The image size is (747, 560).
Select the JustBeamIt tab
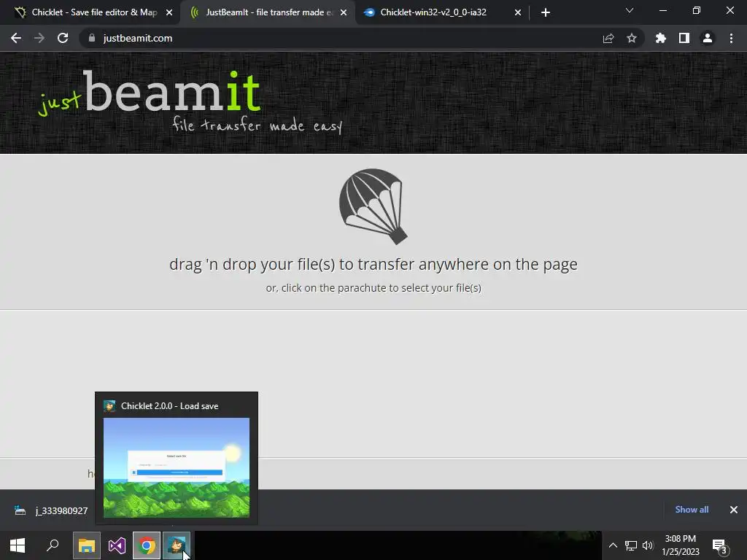point(267,12)
